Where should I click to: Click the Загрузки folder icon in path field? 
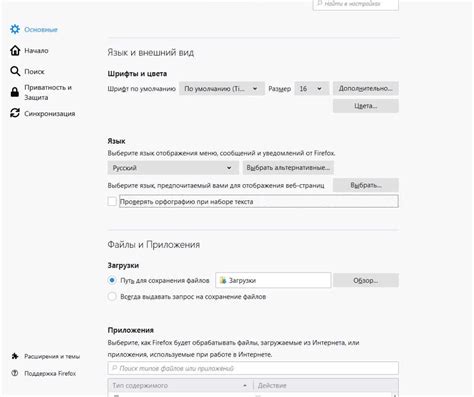[223, 280]
